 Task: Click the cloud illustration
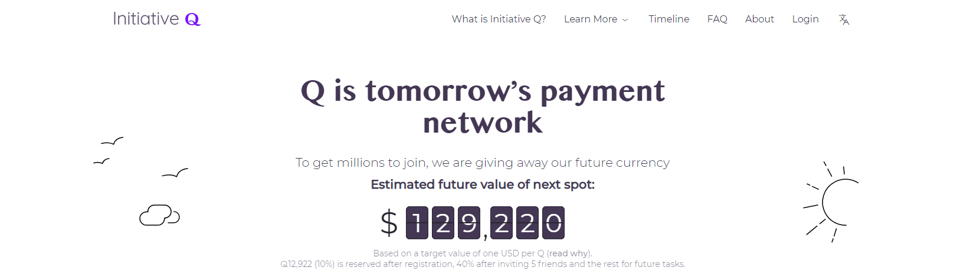pos(159,215)
